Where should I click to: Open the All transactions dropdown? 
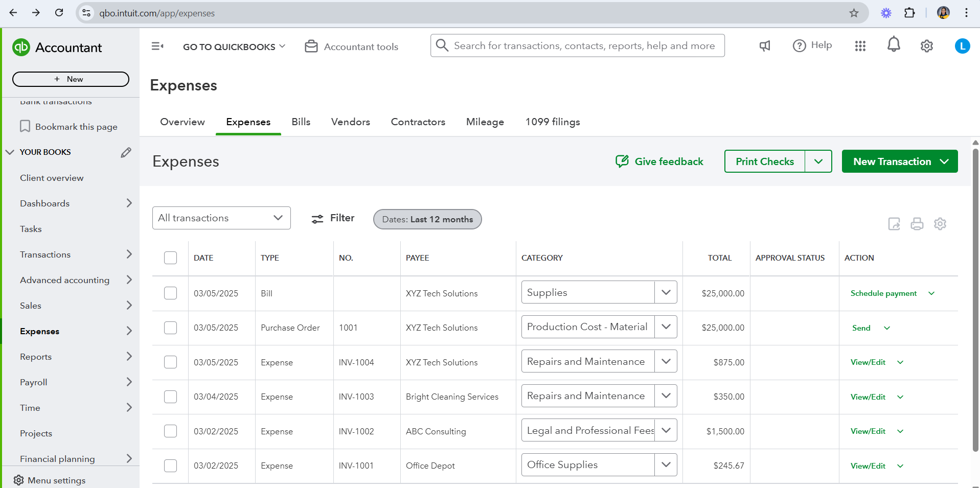(x=221, y=218)
